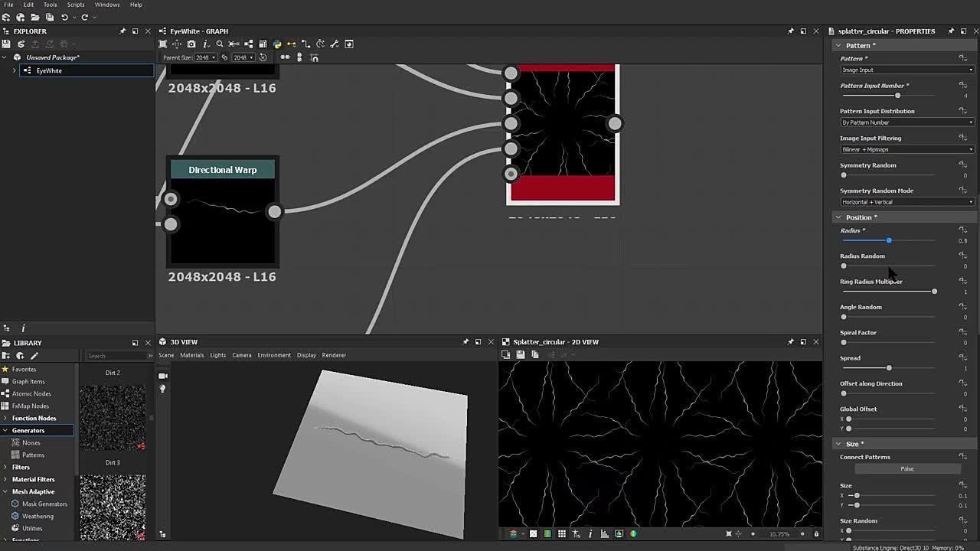The width and height of the screenshot is (980, 551).
Task: Click the tiling grid icon in 2D view
Action: 562,533
